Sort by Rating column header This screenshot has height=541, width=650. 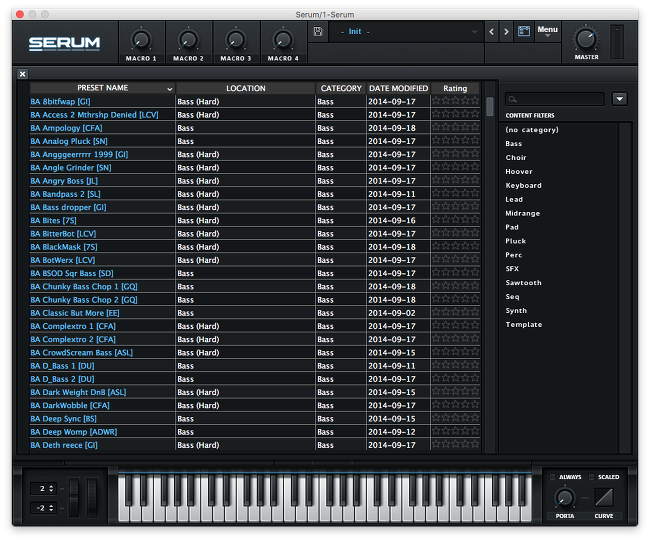click(x=455, y=88)
